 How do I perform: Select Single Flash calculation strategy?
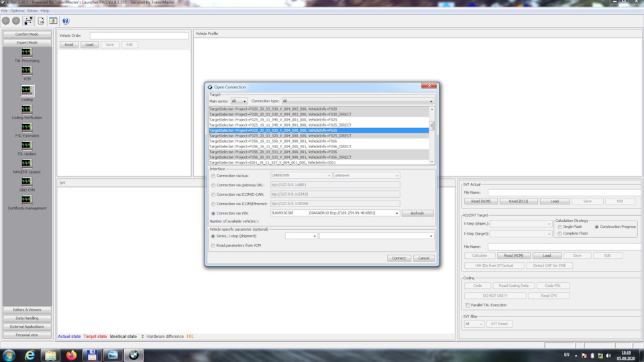(x=559, y=227)
